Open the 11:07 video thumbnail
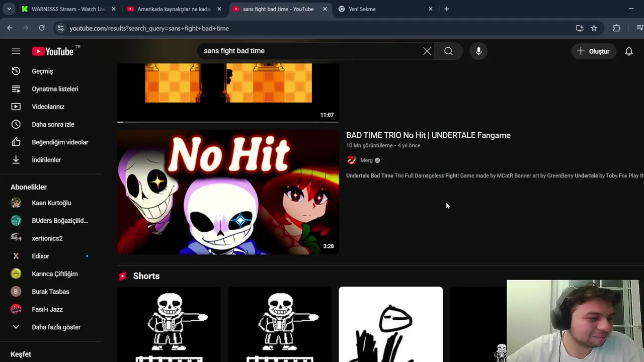 228,93
